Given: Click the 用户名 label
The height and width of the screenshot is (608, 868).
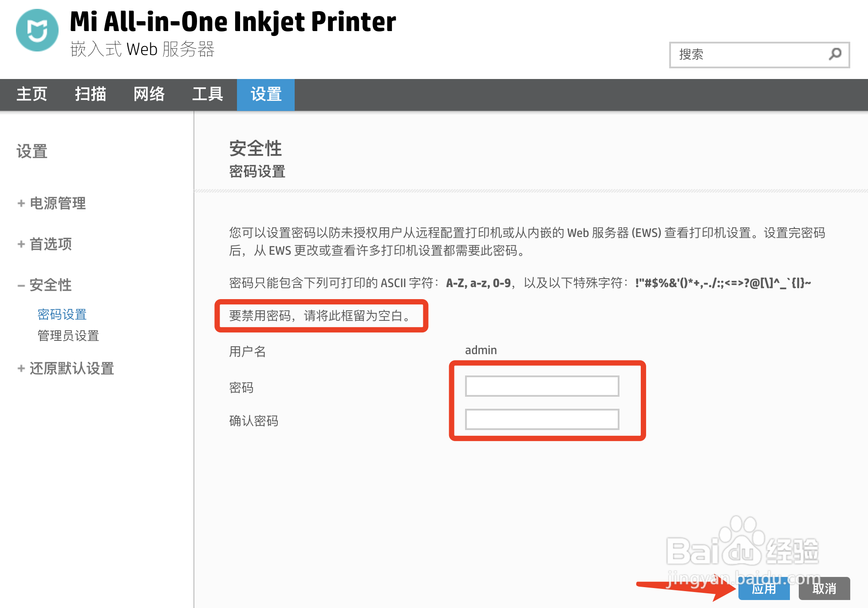Looking at the screenshot, I should pos(248,351).
